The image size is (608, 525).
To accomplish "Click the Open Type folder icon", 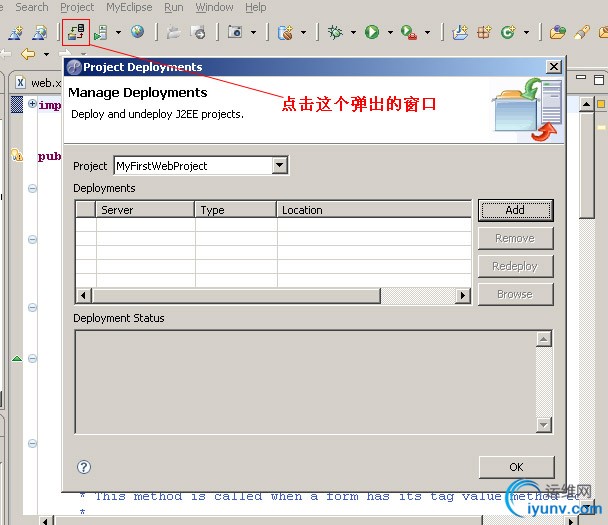I will pos(558,33).
